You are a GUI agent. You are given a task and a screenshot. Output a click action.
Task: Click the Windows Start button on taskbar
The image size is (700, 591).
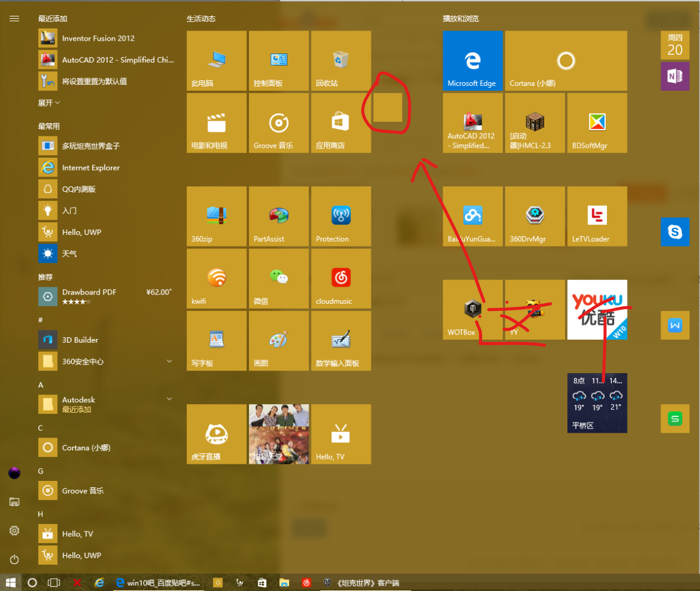pos(11,582)
